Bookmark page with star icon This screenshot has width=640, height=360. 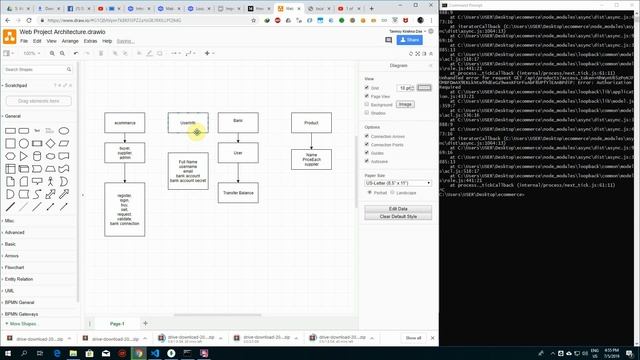[x=253, y=20]
